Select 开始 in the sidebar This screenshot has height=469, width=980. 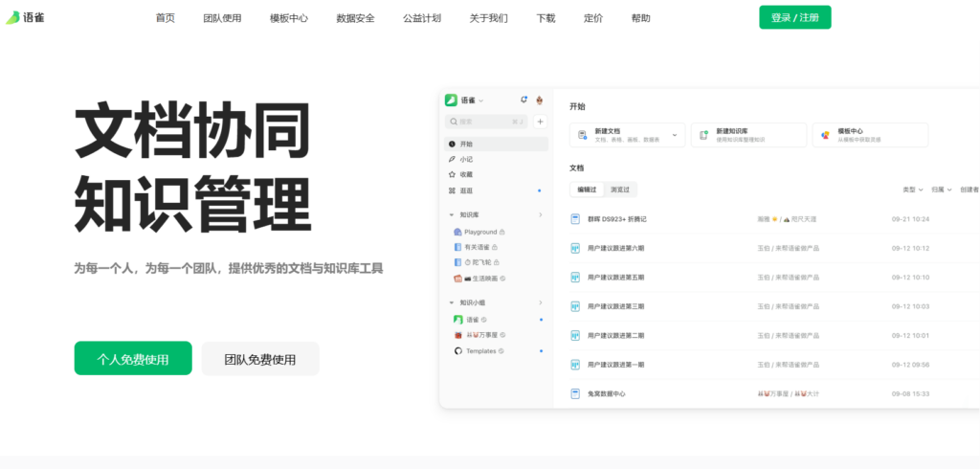click(x=497, y=144)
